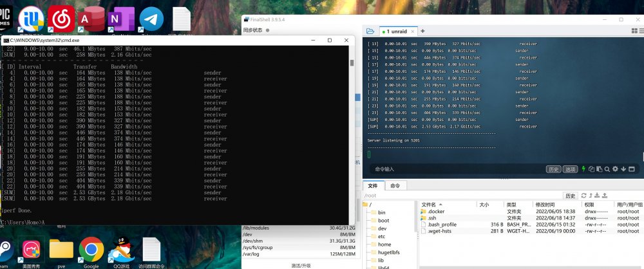Click the 历史 button in command bar

(554, 169)
